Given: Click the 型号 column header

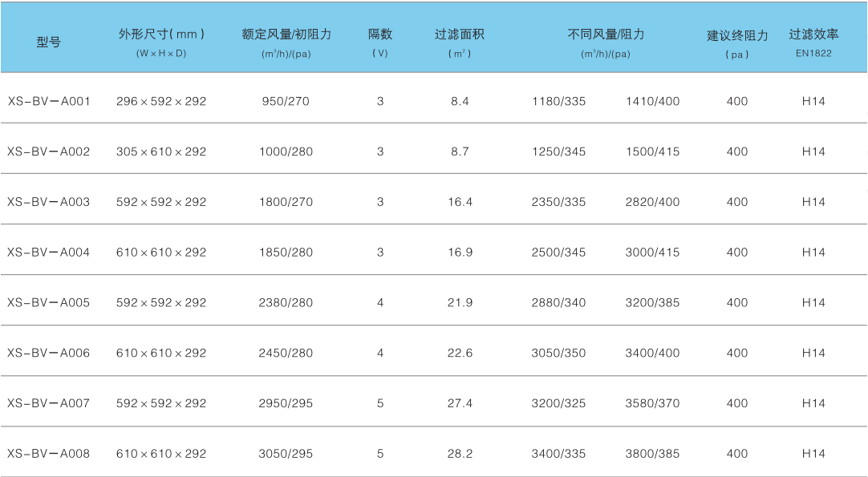Looking at the screenshot, I should [48, 42].
